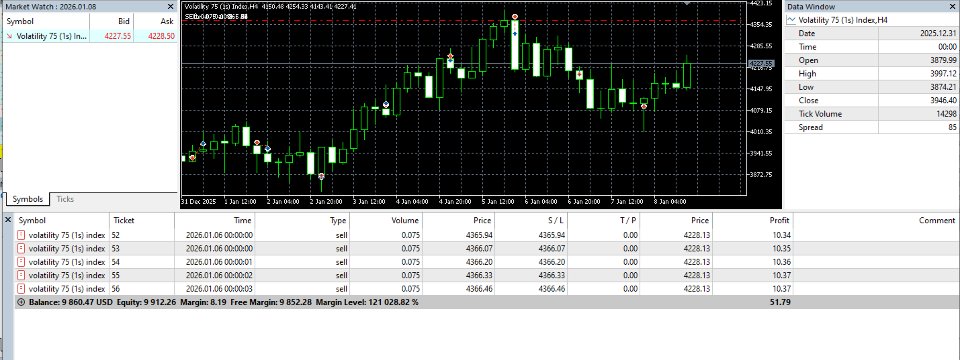The width and height of the screenshot is (960, 360).
Task: Click the time 2026.01.06 00:00:01 cell
Action: click(219, 262)
